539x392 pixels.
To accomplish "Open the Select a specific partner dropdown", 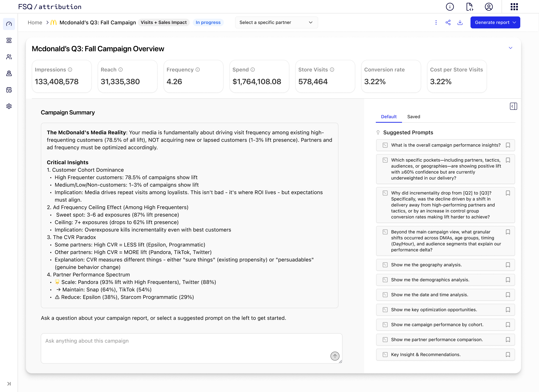I will 276,22.
